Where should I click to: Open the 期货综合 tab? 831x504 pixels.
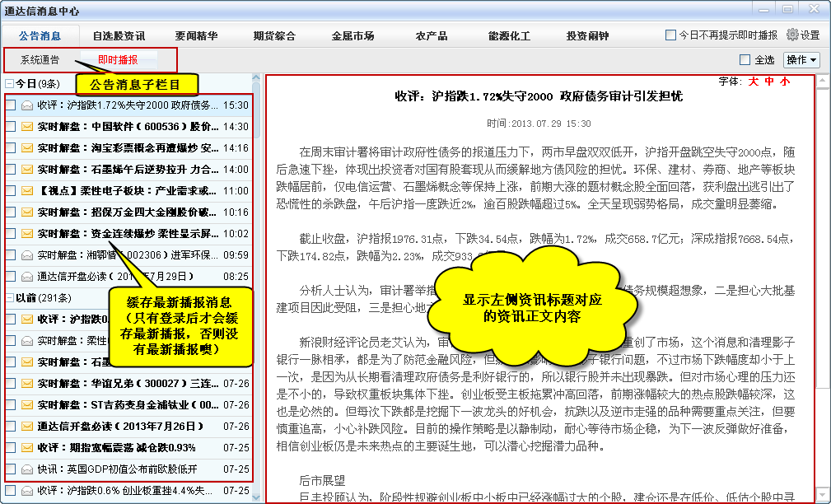[274, 36]
